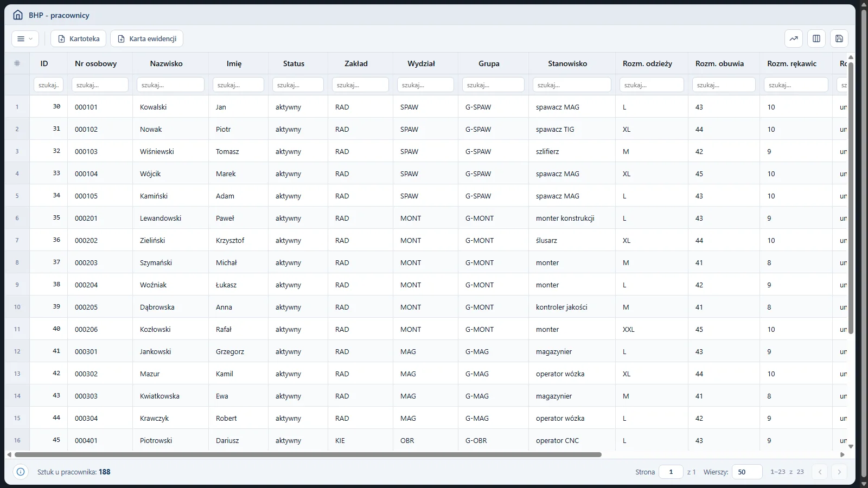Click the Strona page number field
This screenshot has width=868, height=488.
671,472
